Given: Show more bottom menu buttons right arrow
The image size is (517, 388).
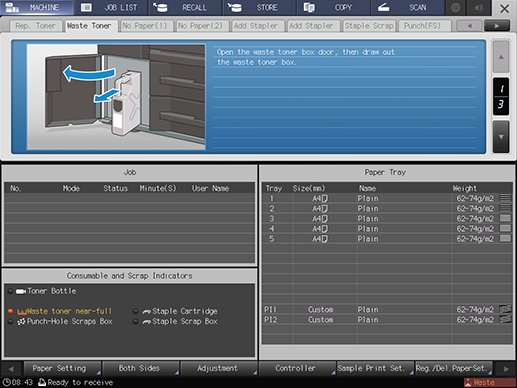Looking at the screenshot, I should 506,369.
